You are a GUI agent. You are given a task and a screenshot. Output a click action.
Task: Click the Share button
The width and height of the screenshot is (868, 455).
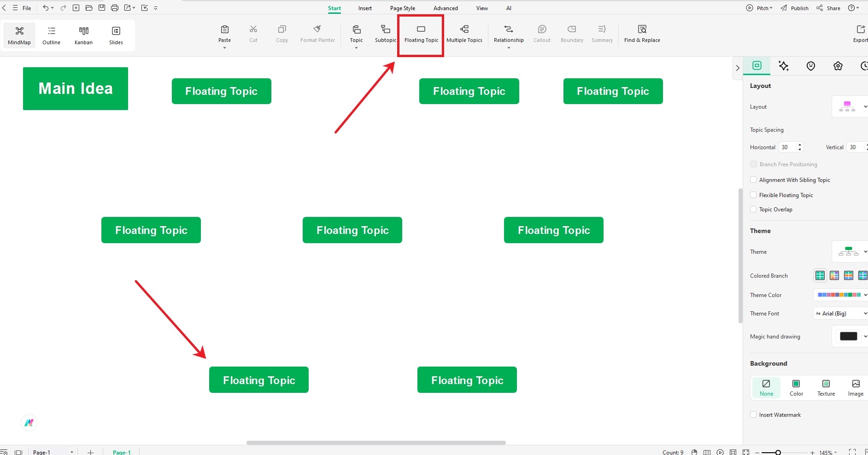[828, 8]
